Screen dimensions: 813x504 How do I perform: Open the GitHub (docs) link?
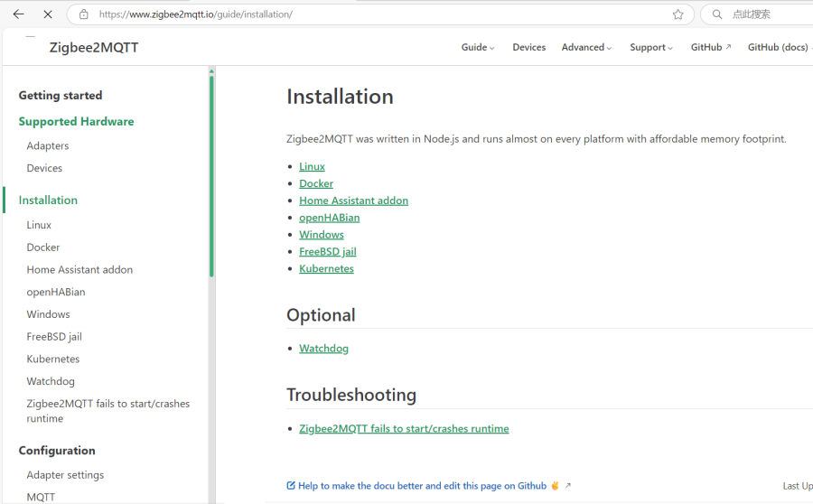point(780,47)
